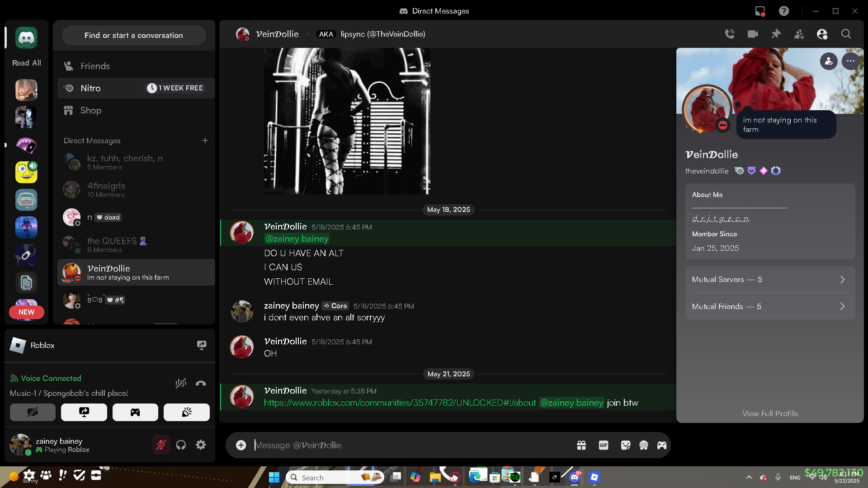The width and height of the screenshot is (868, 488).
Task: Share your screen in voice controls
Action: (84, 412)
